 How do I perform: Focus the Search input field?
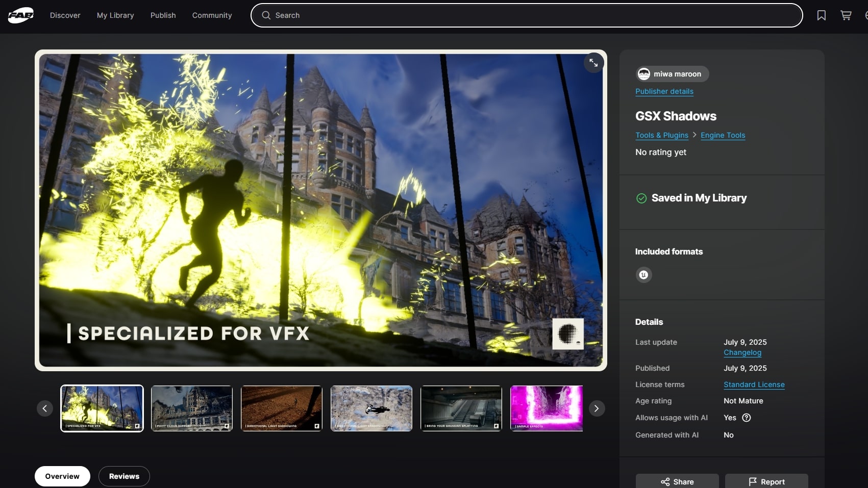[x=527, y=15]
